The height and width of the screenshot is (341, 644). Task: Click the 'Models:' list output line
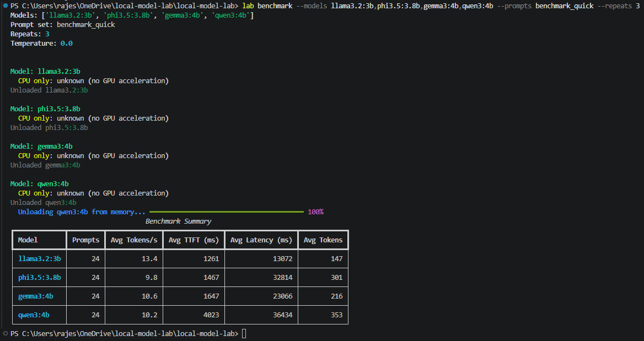coord(132,15)
